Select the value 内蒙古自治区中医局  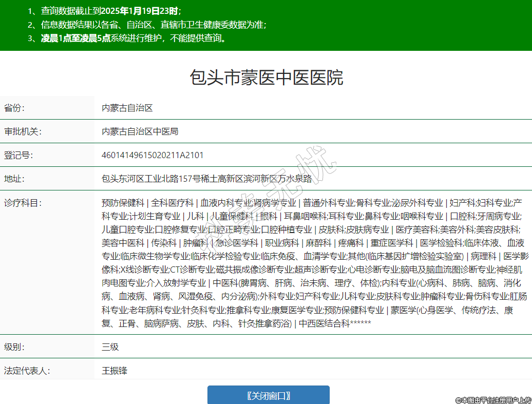140,131
